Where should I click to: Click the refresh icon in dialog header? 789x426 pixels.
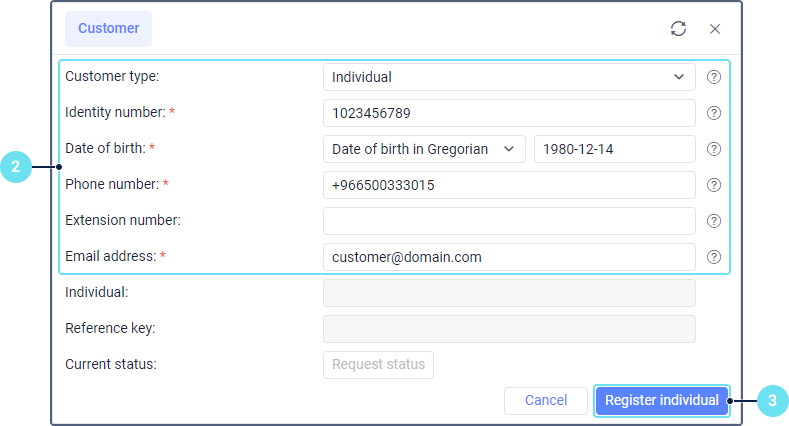[678, 29]
